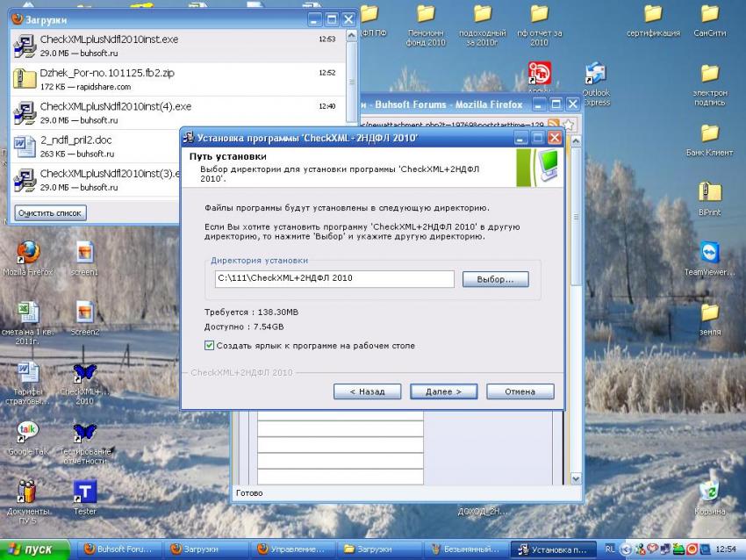Image resolution: width=746 pixels, height=560 pixels.
Task: Select the blue Tester shortcut icon
Action: (x=84, y=492)
